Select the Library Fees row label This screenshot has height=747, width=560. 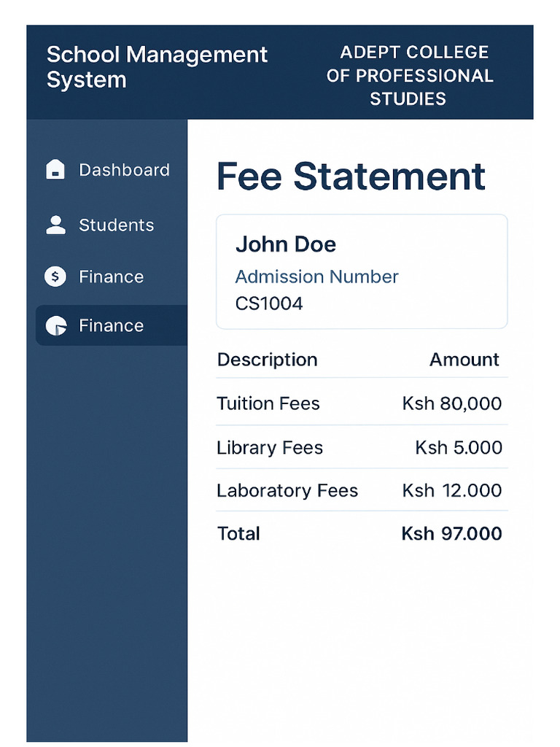(x=269, y=447)
